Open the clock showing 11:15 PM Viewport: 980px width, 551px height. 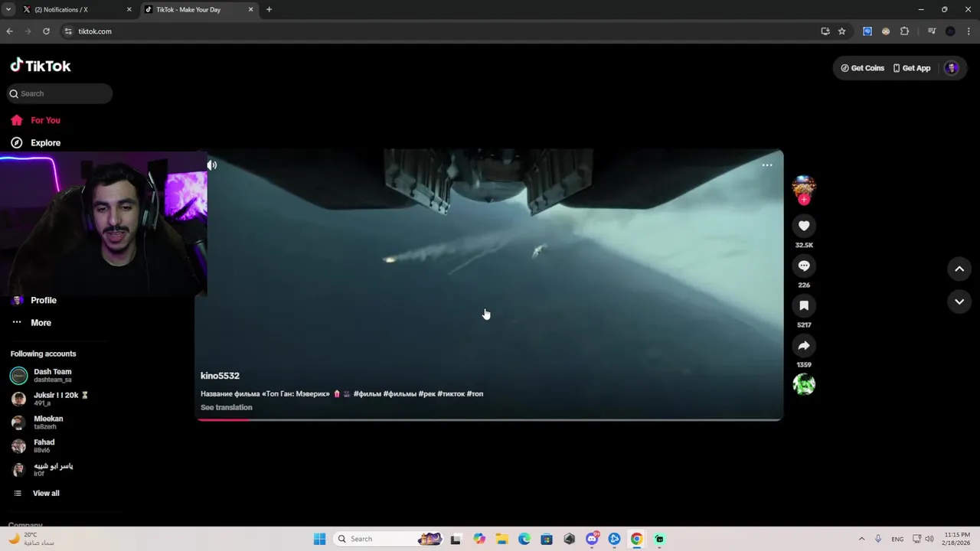[957, 539]
